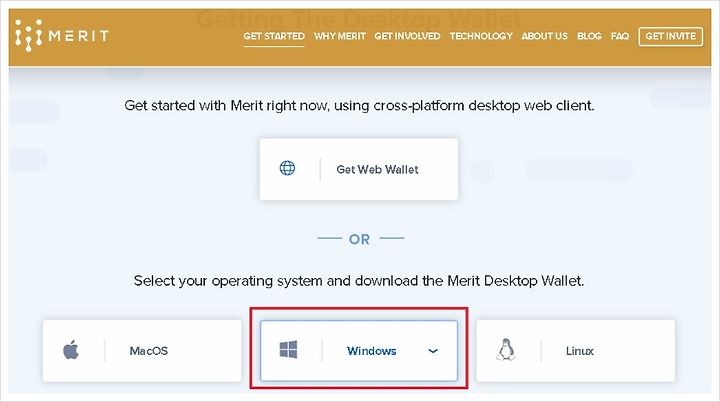Viewport: 720px width, 402px height.
Task: Click the Apple logo icon
Action: (x=71, y=350)
